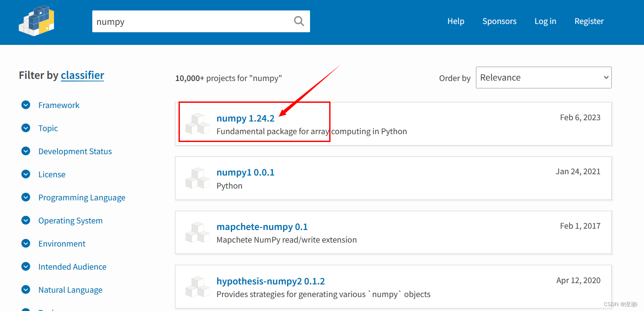Click the License filter label
The height and width of the screenshot is (311, 644).
(52, 174)
